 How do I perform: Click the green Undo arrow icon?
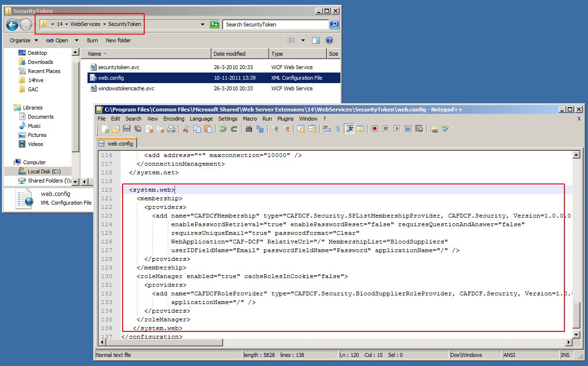(x=223, y=129)
